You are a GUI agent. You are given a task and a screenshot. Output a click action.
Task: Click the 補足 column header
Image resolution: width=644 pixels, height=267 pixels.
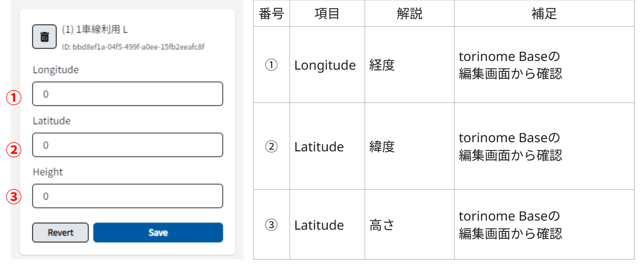point(544,14)
